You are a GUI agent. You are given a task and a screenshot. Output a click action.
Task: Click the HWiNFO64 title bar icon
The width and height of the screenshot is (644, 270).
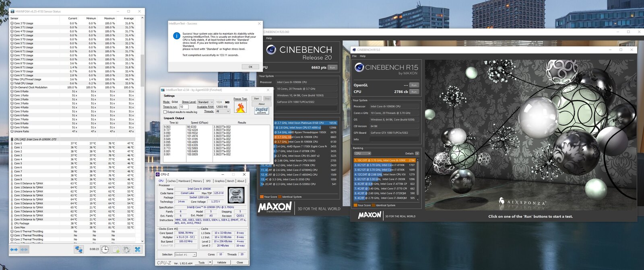click(x=12, y=12)
